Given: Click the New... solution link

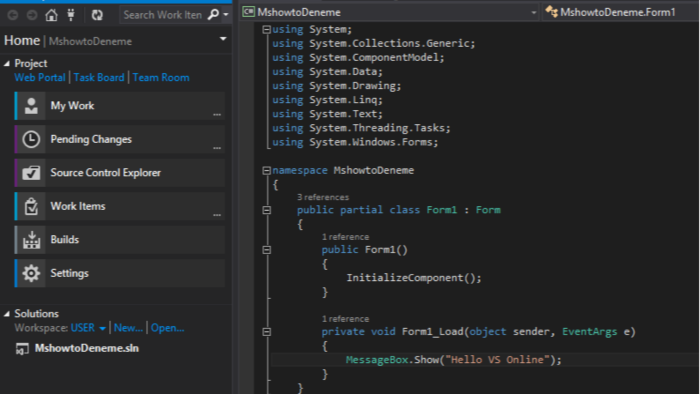Looking at the screenshot, I should coord(128,328).
